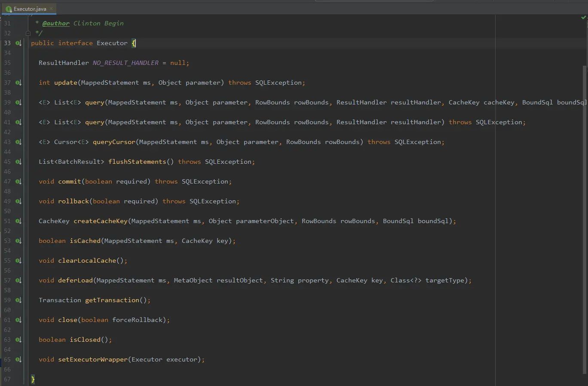
Task: Click gutter icon beside isClosed method
Action: (18, 340)
